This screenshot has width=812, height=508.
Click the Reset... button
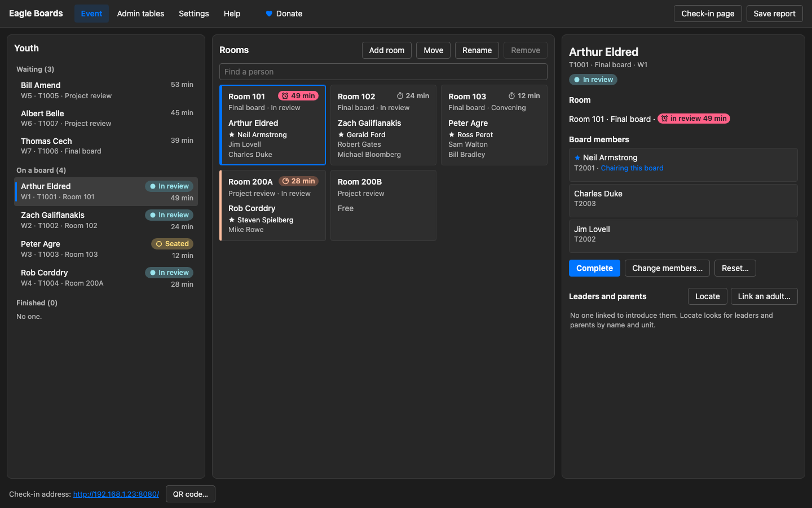pos(735,268)
